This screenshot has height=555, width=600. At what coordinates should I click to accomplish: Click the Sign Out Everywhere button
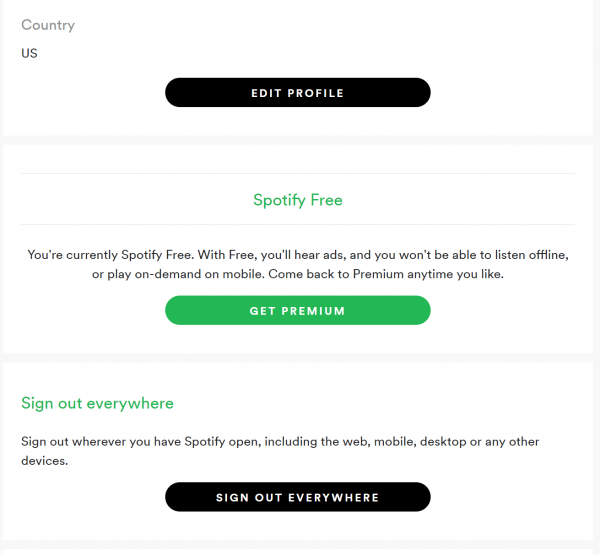coord(297,497)
